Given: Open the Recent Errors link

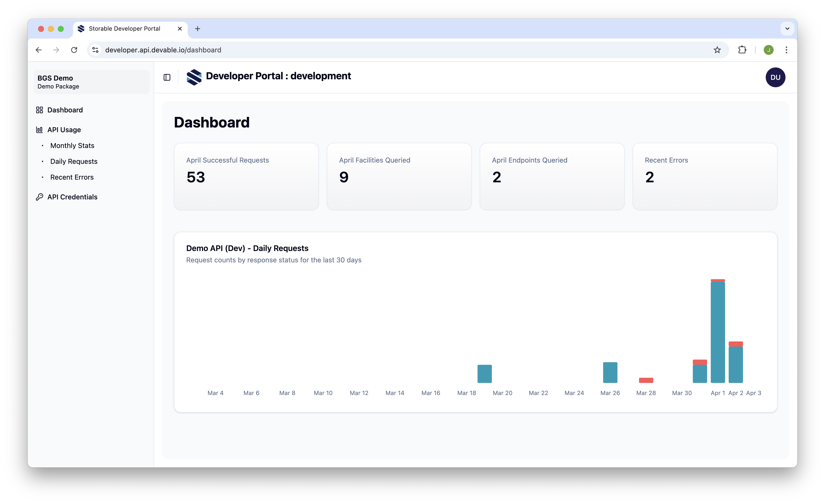Looking at the screenshot, I should point(72,177).
